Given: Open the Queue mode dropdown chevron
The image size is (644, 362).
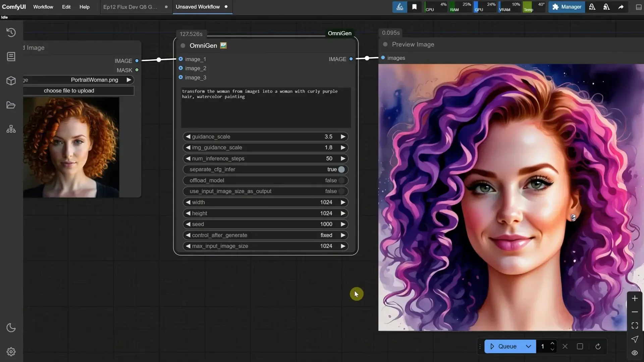Looking at the screenshot, I should [529, 346].
